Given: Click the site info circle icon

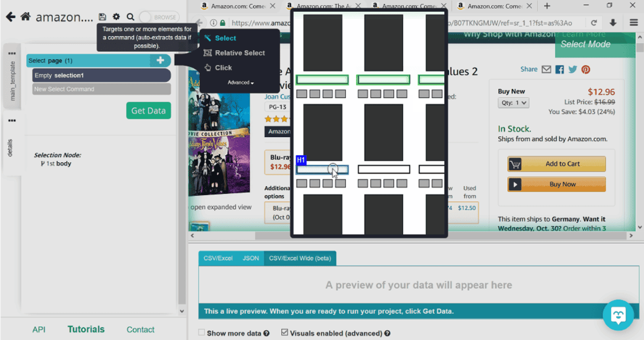Looking at the screenshot, I should [x=213, y=23].
